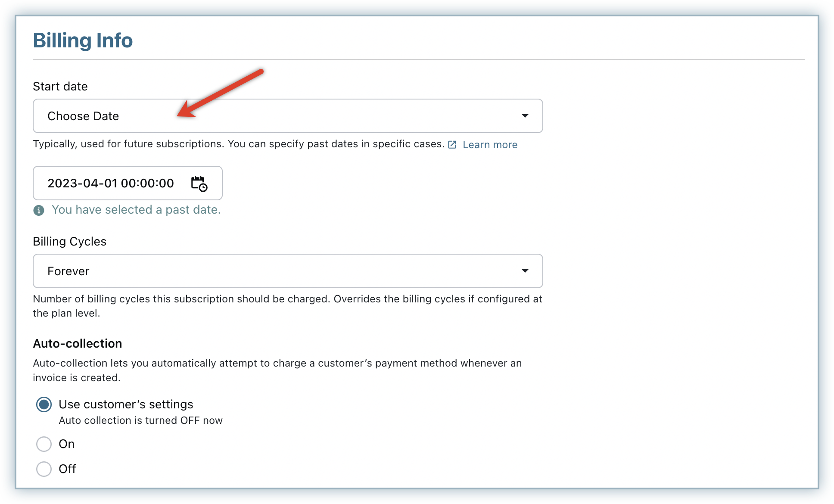The height and width of the screenshot is (504, 834).
Task: Click the Use customer's settings label
Action: [x=126, y=404]
